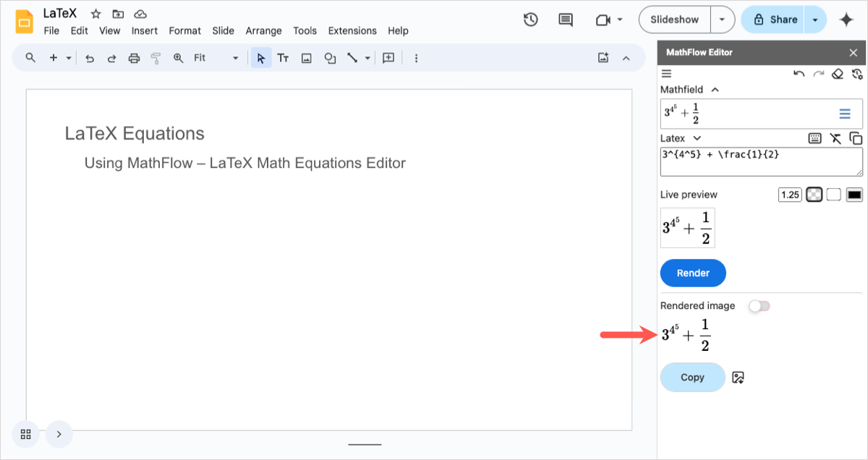Viewport: 868px width, 460px height.
Task: Click the insert image placeholder icon at toolbar right
Action: [603, 58]
